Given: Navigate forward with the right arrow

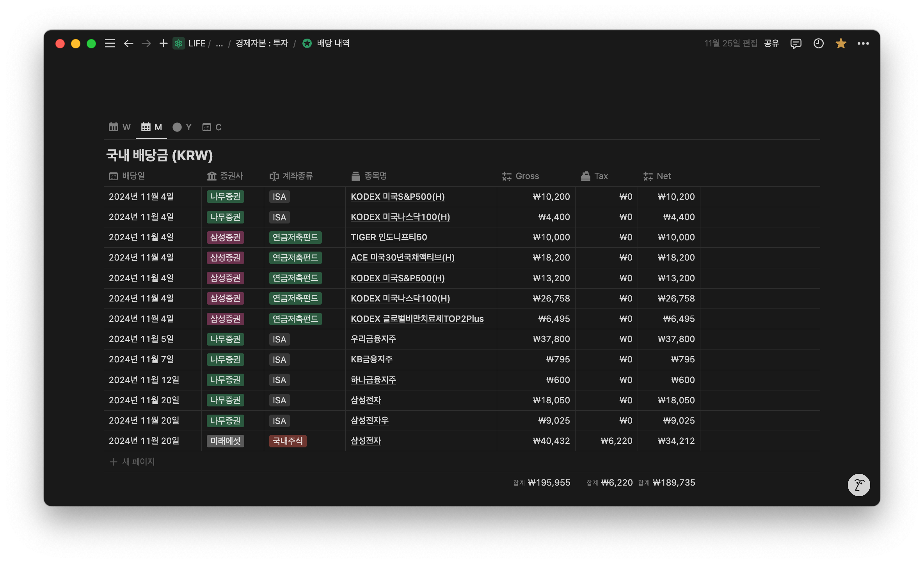Looking at the screenshot, I should [146, 43].
